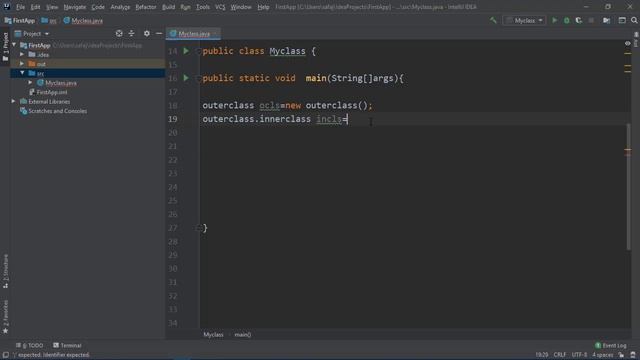640x360 pixels.
Task: Click the Build project hammer icon
Action: click(493, 20)
